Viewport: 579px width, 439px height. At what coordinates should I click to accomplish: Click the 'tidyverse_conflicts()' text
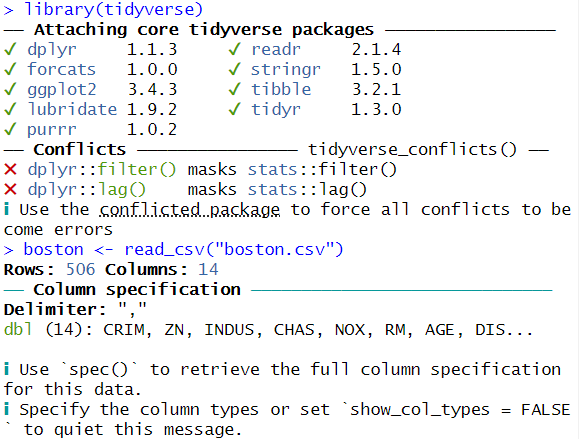[x=412, y=150]
